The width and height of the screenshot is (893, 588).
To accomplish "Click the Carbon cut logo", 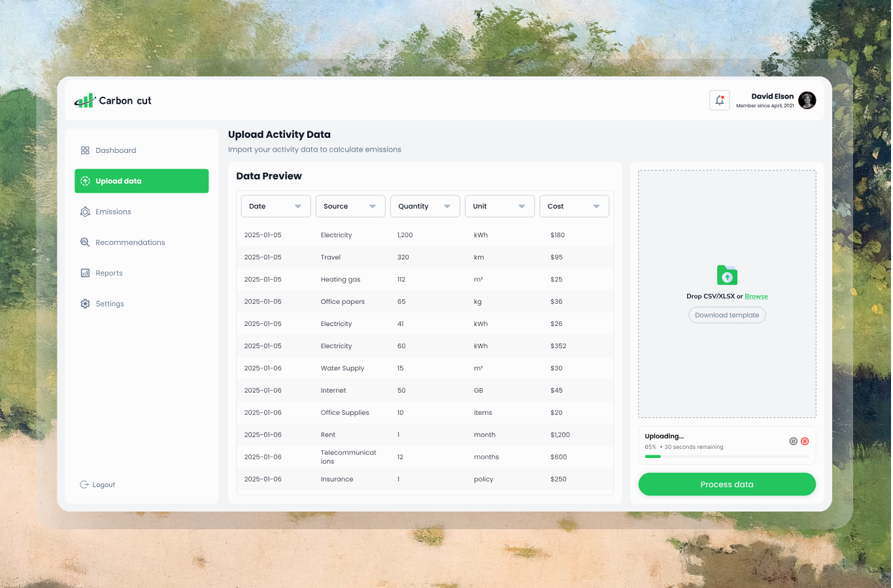I will (113, 101).
